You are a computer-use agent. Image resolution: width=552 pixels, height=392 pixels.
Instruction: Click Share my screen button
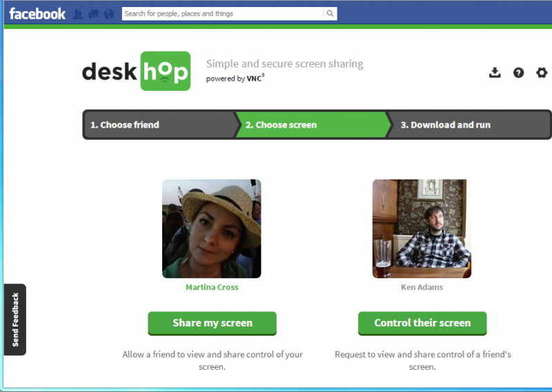click(x=213, y=323)
